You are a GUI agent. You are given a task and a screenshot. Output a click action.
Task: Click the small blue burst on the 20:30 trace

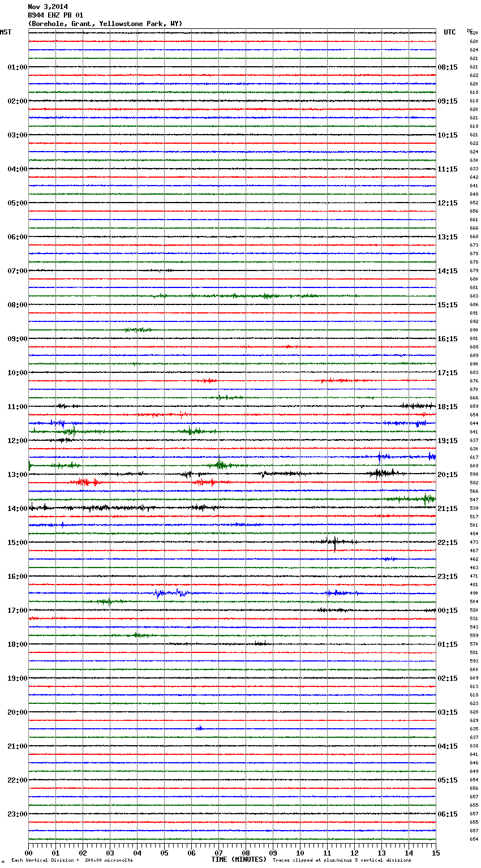(x=199, y=728)
